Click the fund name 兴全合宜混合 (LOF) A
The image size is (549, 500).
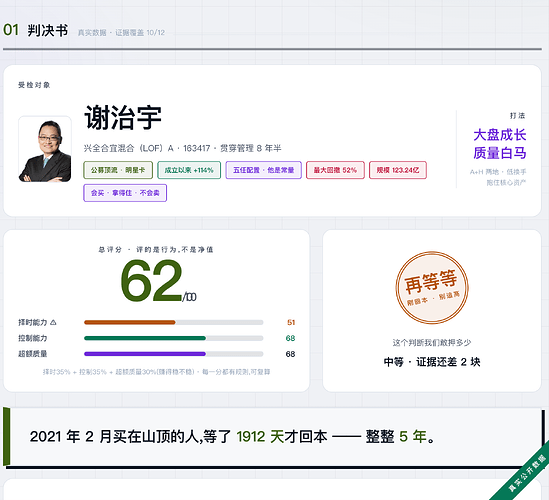[128, 148]
